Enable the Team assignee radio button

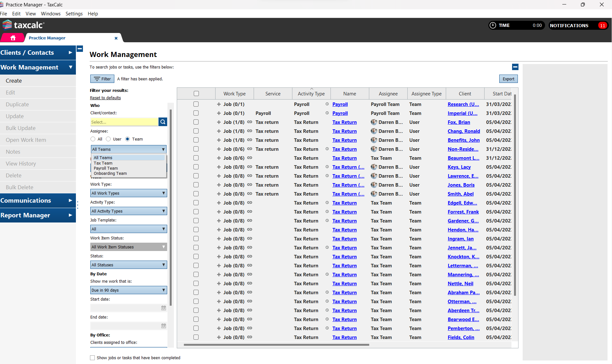(128, 139)
